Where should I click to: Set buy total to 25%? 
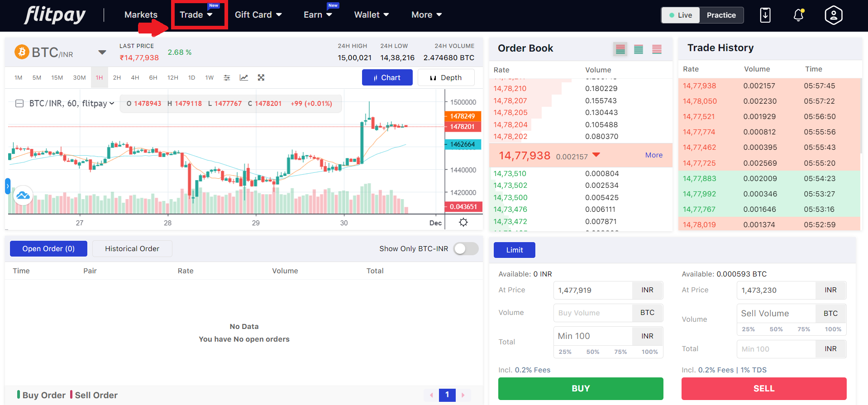(x=565, y=352)
